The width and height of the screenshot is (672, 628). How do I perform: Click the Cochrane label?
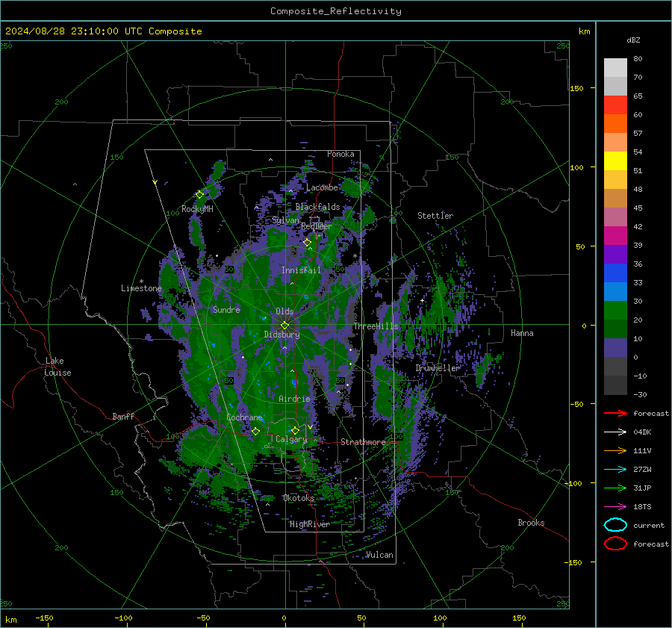point(244,417)
